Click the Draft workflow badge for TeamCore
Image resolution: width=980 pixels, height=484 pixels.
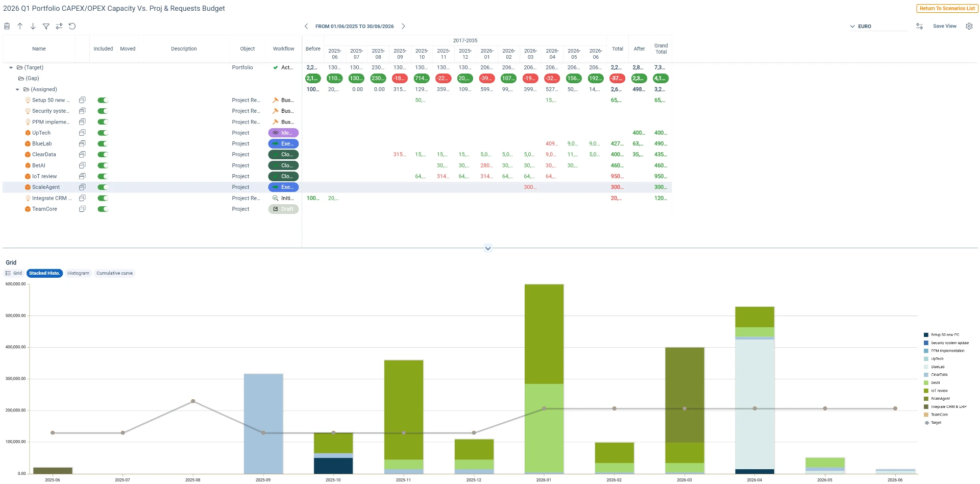(283, 209)
